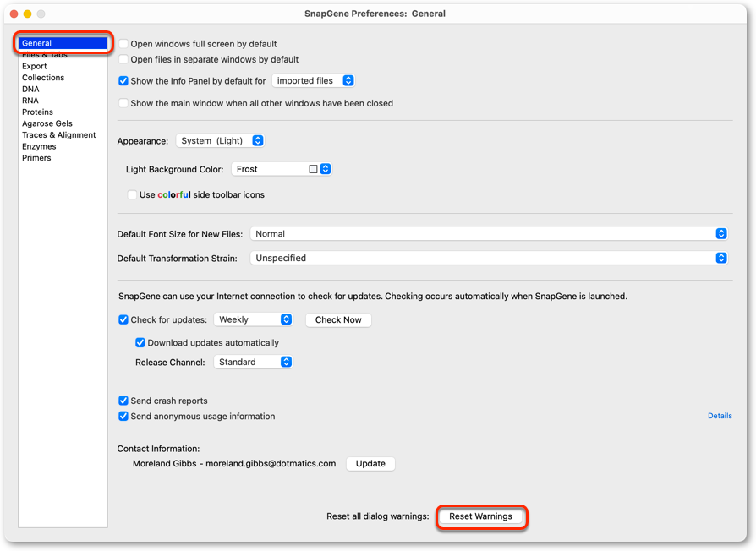Viewport: 756px width, 551px height.
Task: Minimize the Preferences window with yellow button
Action: (27, 14)
